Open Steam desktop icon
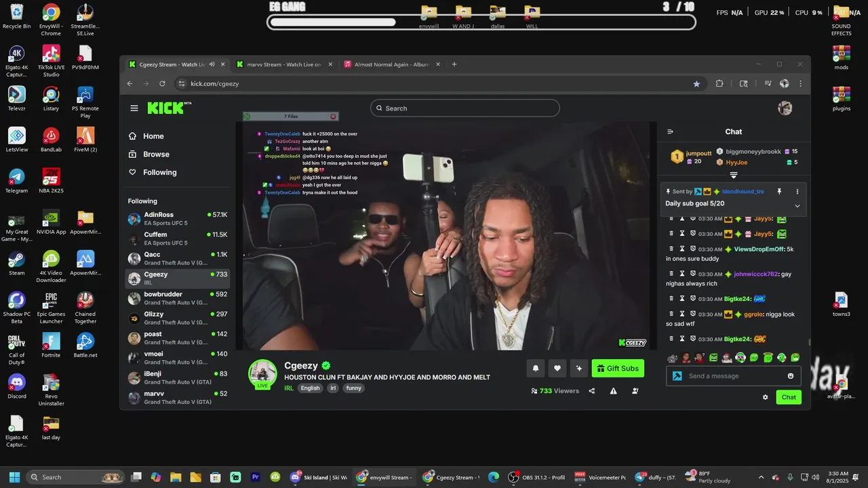This screenshot has width=868, height=488. pos(16,263)
